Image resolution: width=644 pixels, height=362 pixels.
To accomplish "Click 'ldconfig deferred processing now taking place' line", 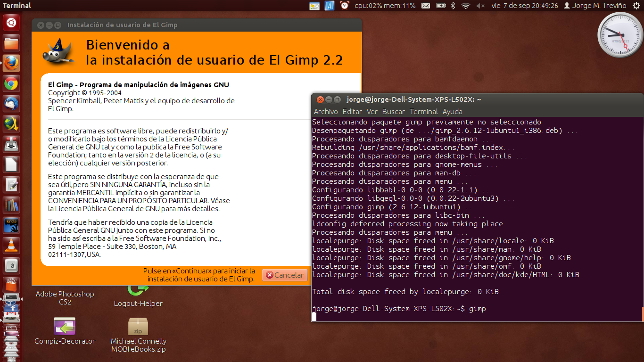I will (x=407, y=224).
